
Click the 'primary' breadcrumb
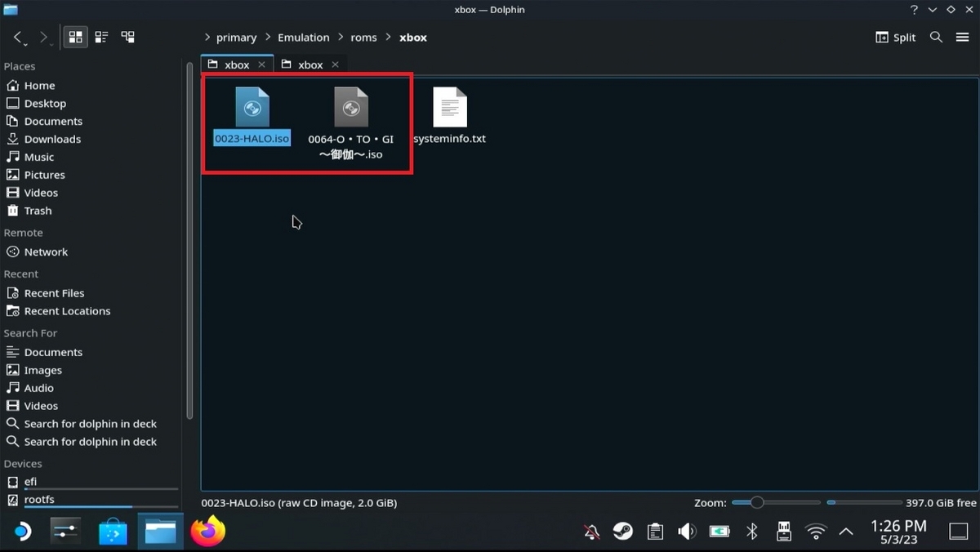(x=236, y=38)
